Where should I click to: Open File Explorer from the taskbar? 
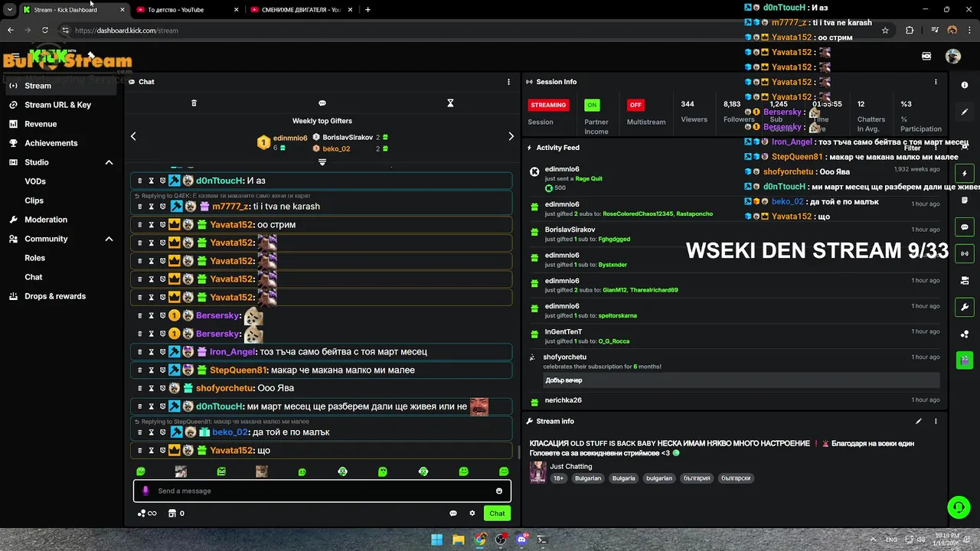coord(458,540)
